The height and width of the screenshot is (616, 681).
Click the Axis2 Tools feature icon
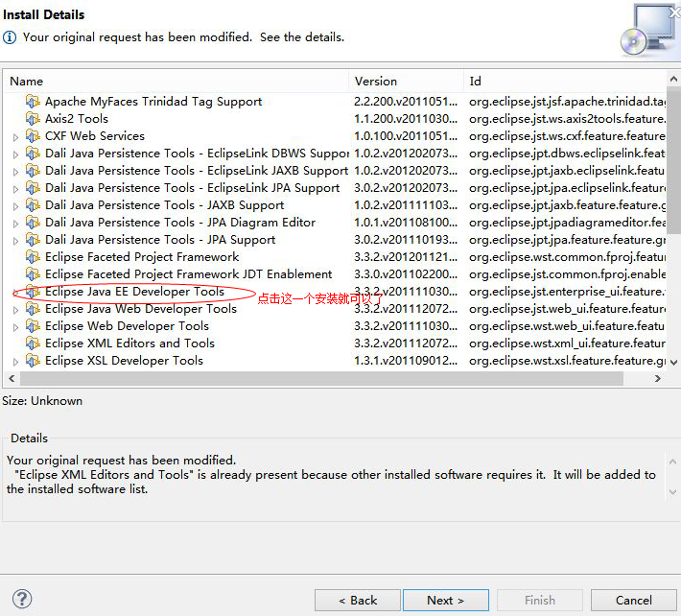pyautogui.click(x=33, y=119)
